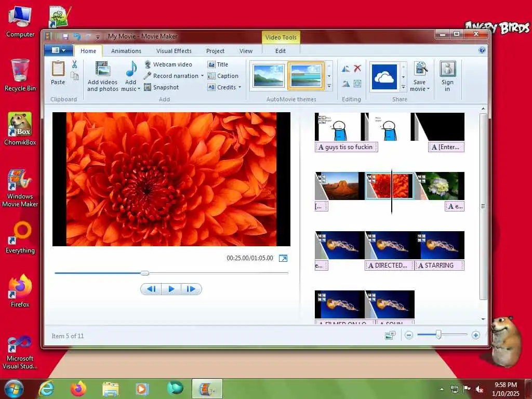This screenshot has height=399, width=532.
Task: Select the desert rock clip in storyboard
Action: pos(340,186)
